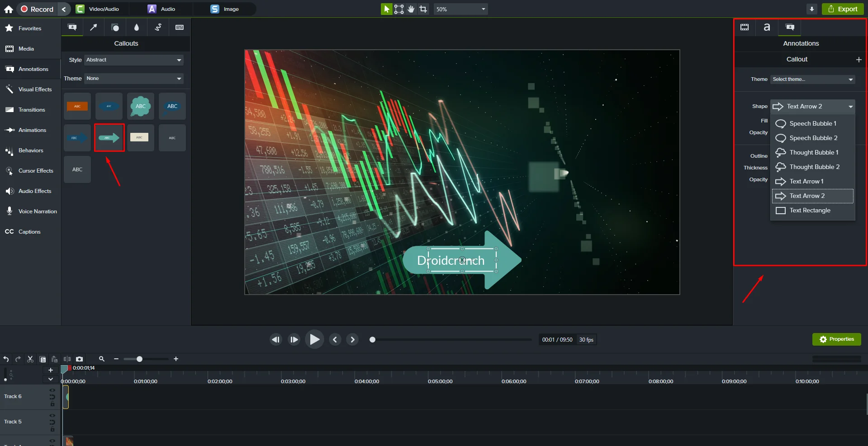
Task: Split the clip at the playhead
Action: (x=67, y=359)
